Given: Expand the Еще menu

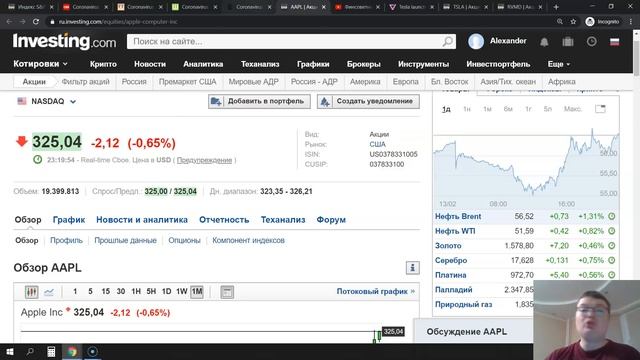Looking at the screenshot, I should pyautogui.click(x=559, y=64).
